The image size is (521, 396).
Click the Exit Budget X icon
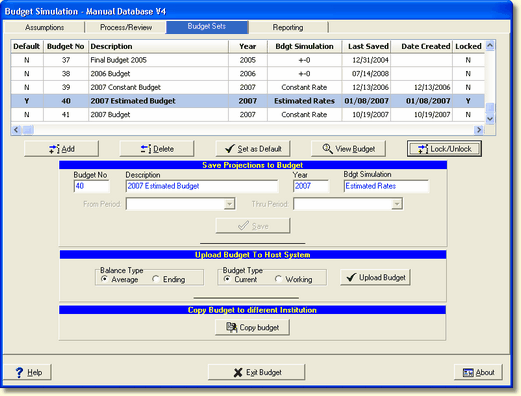(238, 372)
